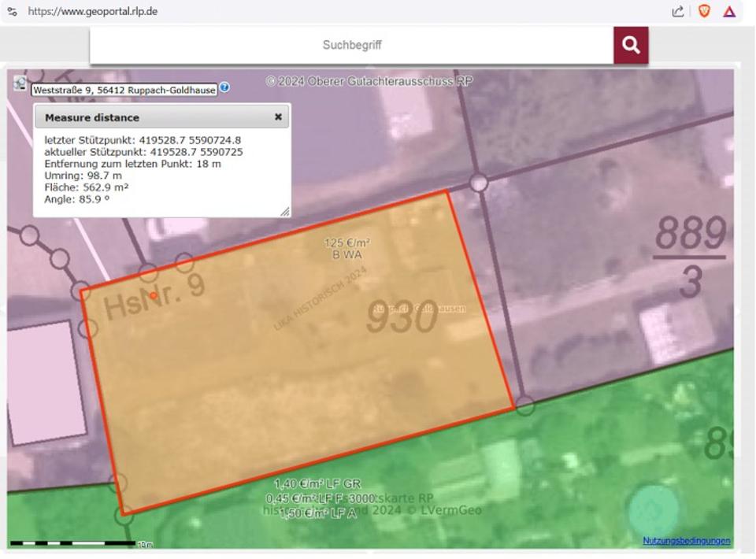This screenshot has width=756, height=559.
Task: Click the map scale bar
Action: tap(73, 543)
